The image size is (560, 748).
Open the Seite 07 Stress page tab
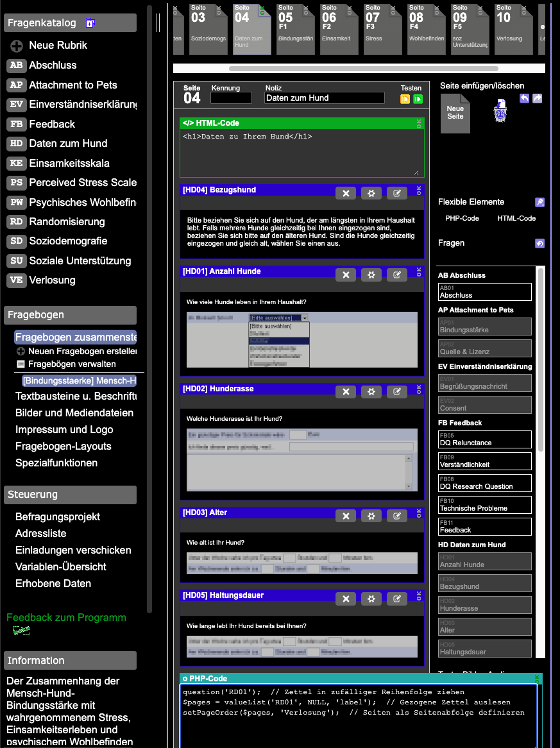382,29
